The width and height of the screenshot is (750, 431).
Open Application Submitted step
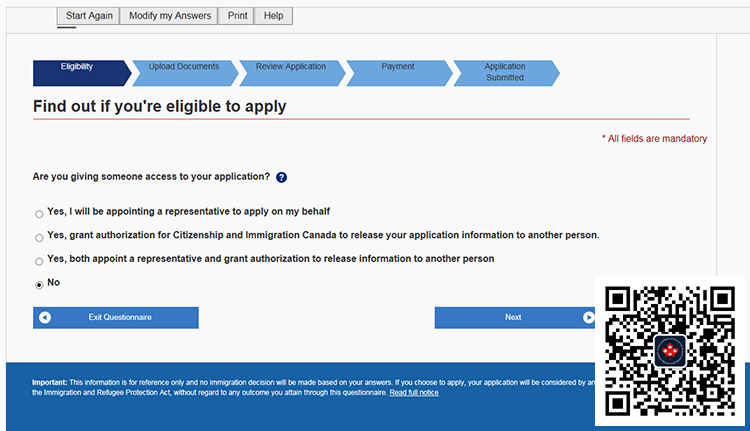(x=506, y=73)
